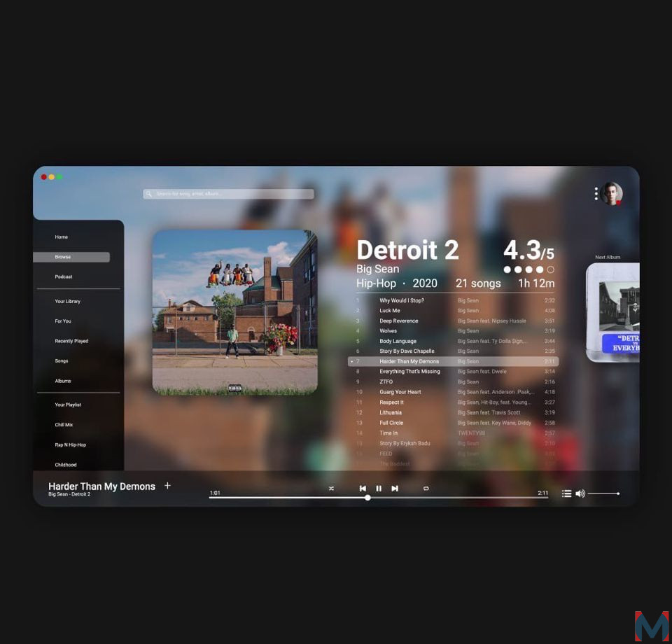
Task: Open Recently Played list
Action: click(71, 341)
